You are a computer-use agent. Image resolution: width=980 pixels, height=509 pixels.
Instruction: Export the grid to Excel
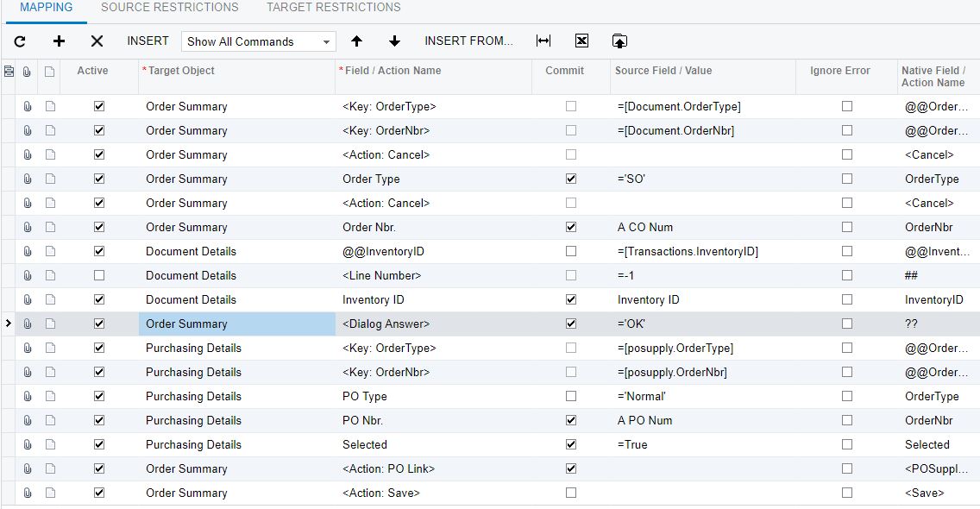581,41
